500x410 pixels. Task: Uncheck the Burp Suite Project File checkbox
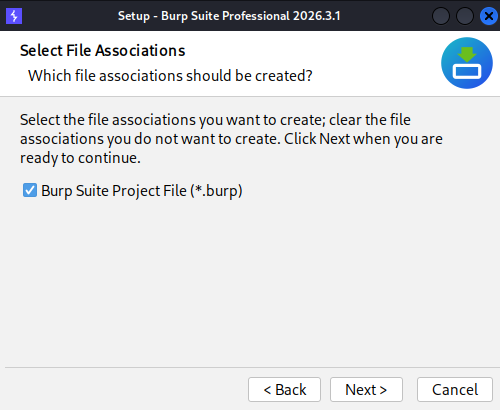click(30, 190)
